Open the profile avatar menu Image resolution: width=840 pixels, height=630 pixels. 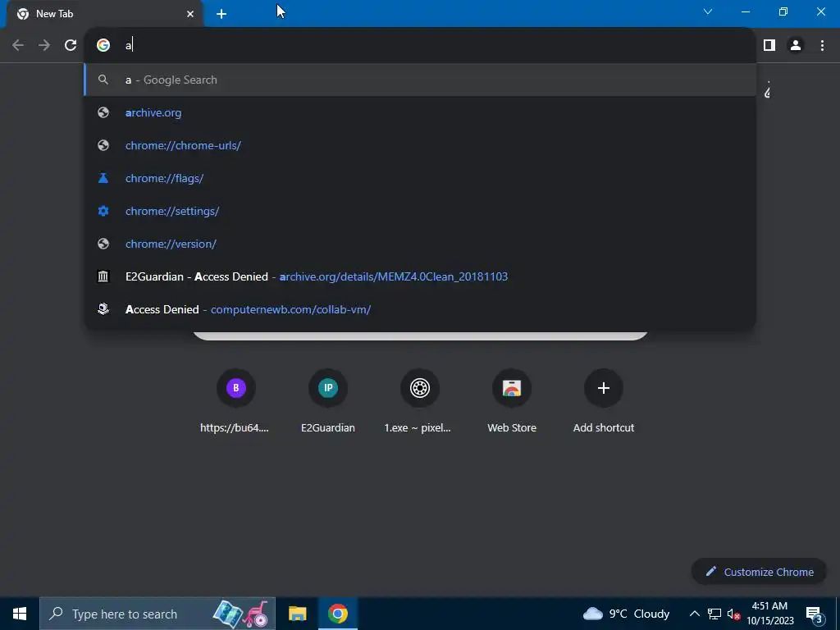(796, 45)
